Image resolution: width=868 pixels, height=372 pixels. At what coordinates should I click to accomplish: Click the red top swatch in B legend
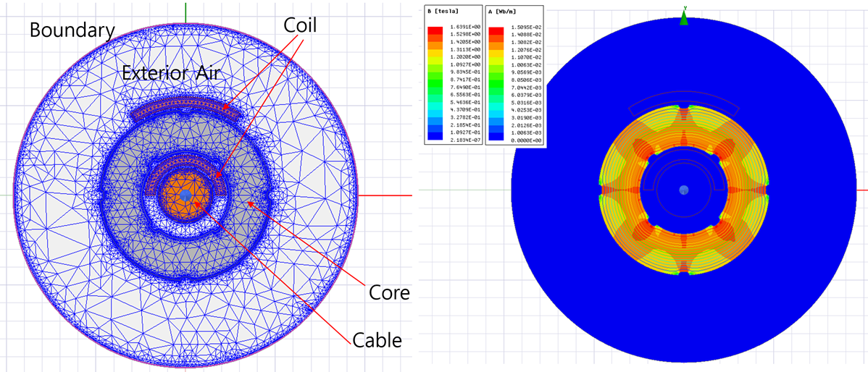(x=435, y=30)
